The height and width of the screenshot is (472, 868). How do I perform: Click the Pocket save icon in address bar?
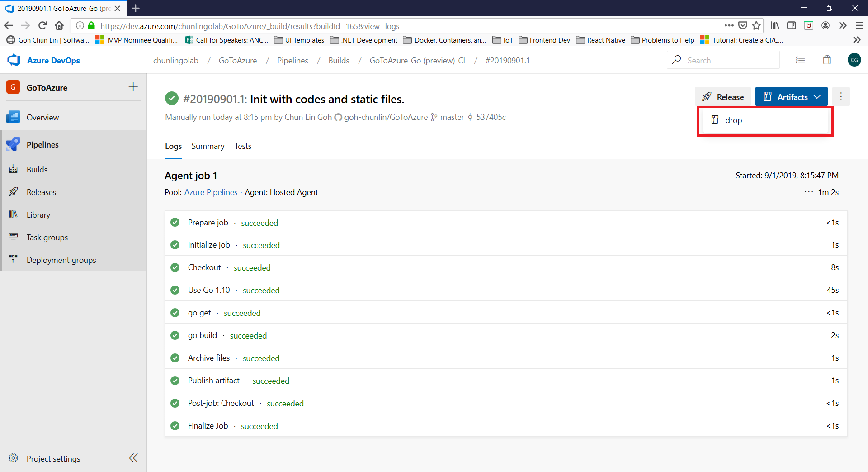pos(742,25)
